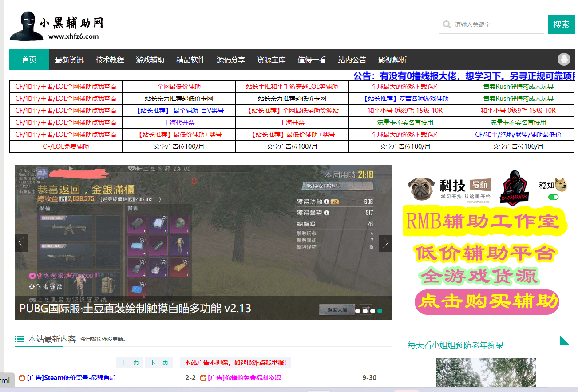This screenshot has width=578, height=392.
Task: Open the 技术教程 nav item
Action: pyautogui.click(x=110, y=59)
